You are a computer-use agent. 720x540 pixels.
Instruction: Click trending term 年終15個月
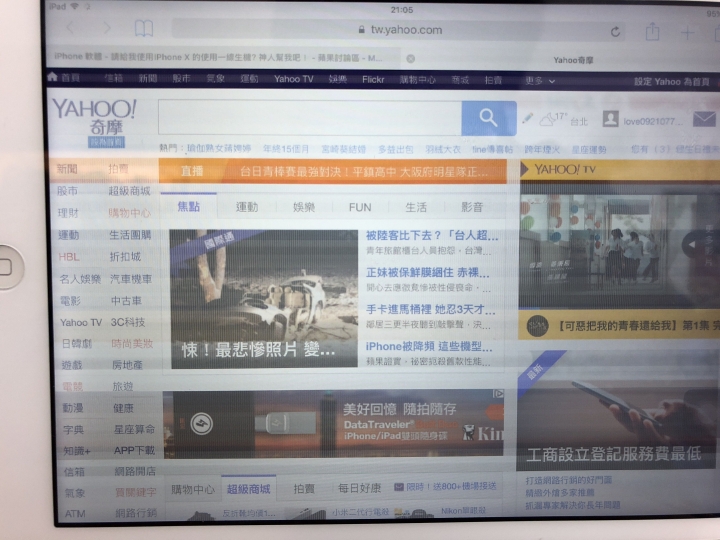tap(286, 149)
